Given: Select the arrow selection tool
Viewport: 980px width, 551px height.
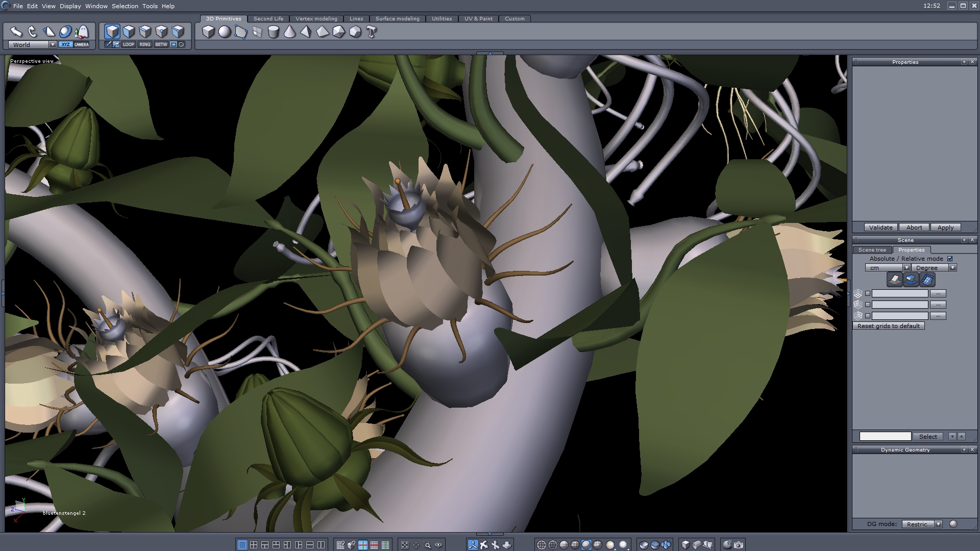Looking at the screenshot, I should [16, 32].
